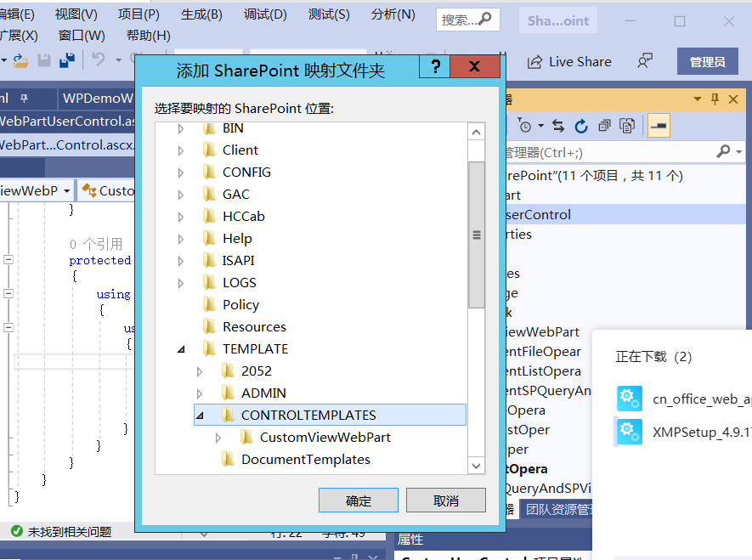Open the 帮助(H) menu
This screenshot has width=752, height=560.
pos(148,36)
